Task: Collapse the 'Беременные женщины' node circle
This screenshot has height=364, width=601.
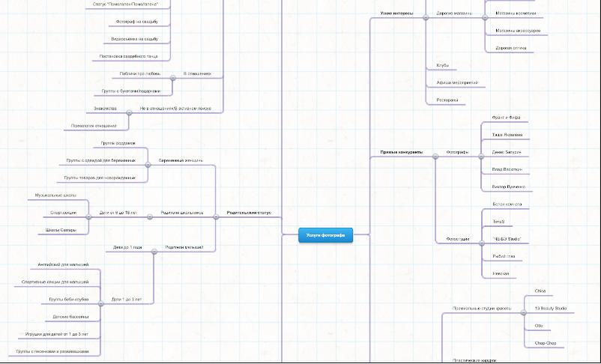Action: coord(148,165)
